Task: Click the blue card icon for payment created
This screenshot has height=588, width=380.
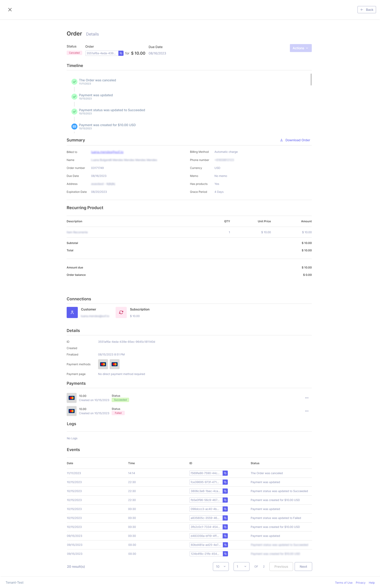Action: pyautogui.click(x=74, y=126)
